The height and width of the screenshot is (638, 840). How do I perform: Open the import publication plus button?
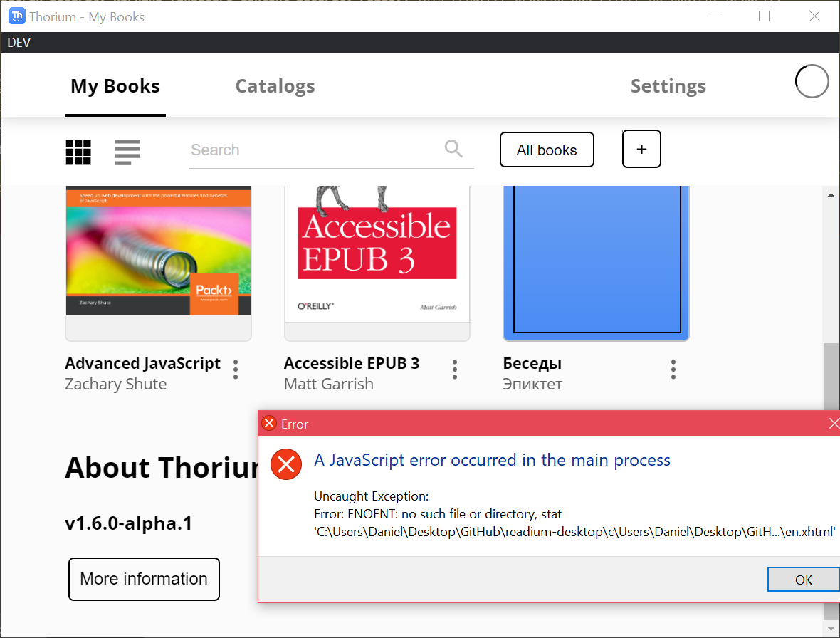pyautogui.click(x=641, y=149)
